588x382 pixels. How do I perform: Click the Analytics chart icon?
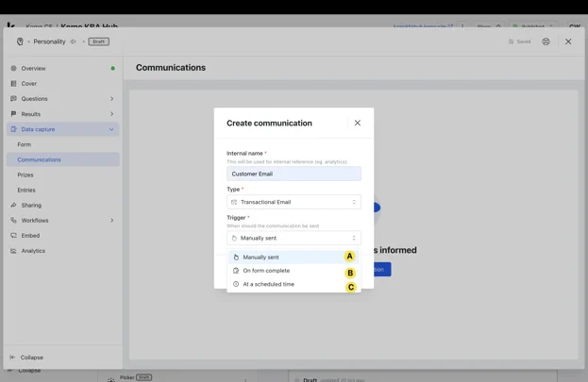pyautogui.click(x=13, y=251)
